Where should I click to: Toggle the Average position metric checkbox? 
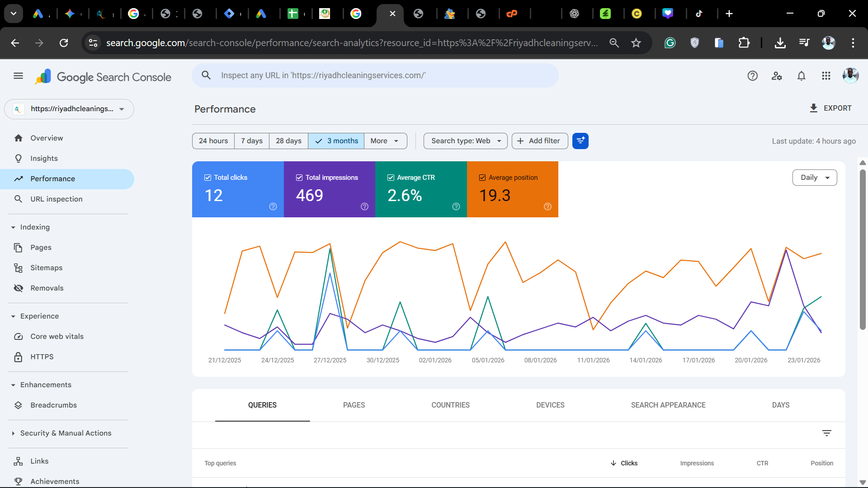(482, 177)
